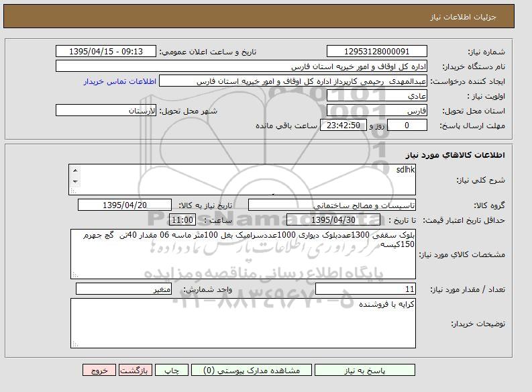The height and width of the screenshot is (392, 532).
Task: Click the resize grip of مشخصات کالا textarea
Action: [x=74, y=275]
